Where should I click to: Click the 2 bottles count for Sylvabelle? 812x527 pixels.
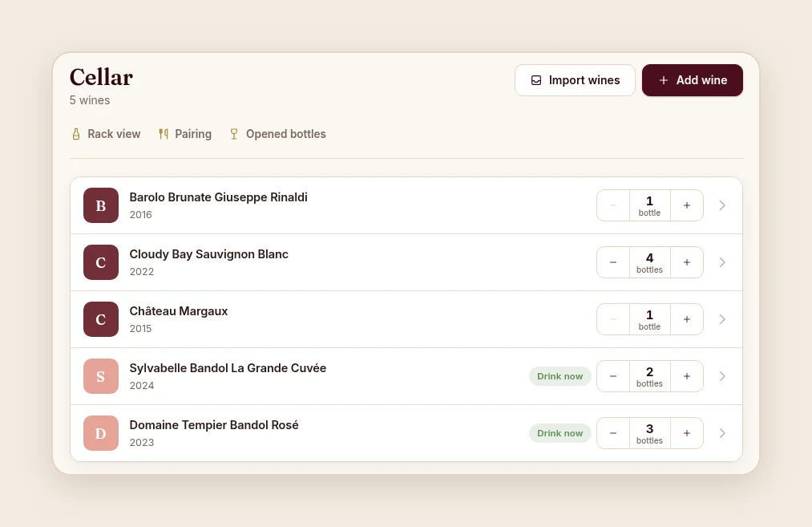tap(650, 377)
